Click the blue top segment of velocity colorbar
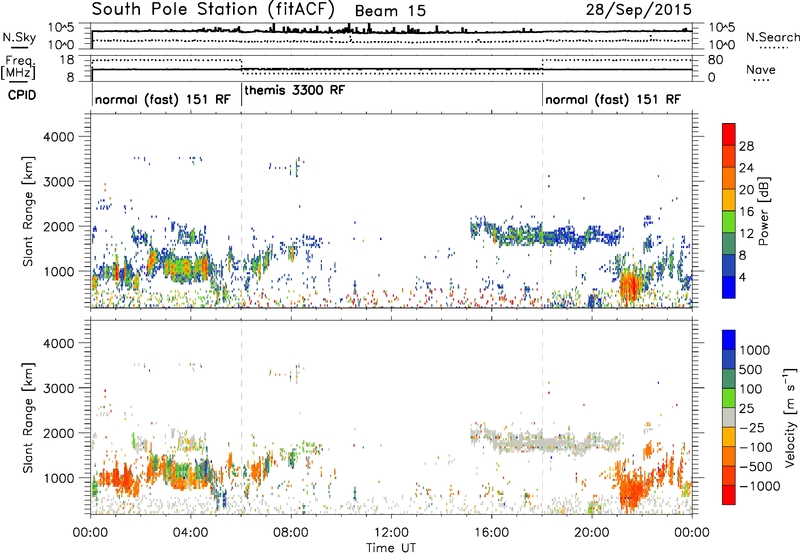The width and height of the screenshot is (800, 554). pos(729,340)
